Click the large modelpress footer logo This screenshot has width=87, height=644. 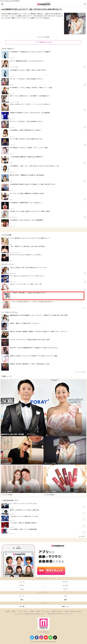pyautogui.click(x=43, y=623)
